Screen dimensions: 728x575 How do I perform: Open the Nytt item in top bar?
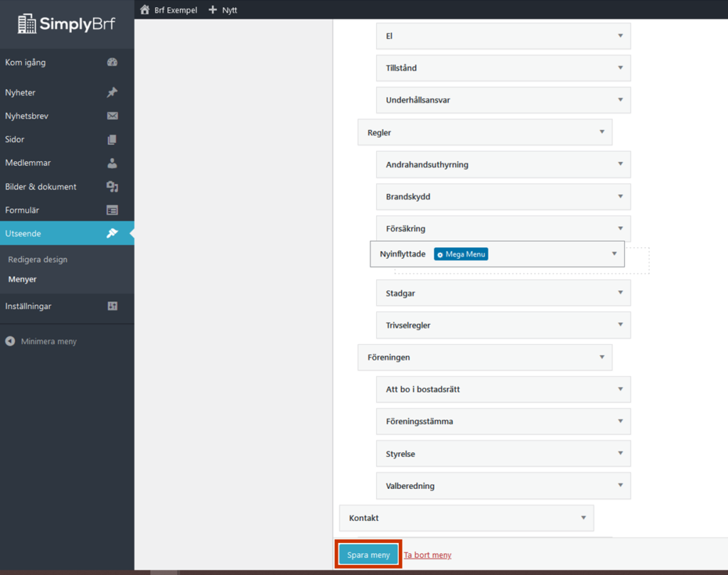tap(223, 10)
